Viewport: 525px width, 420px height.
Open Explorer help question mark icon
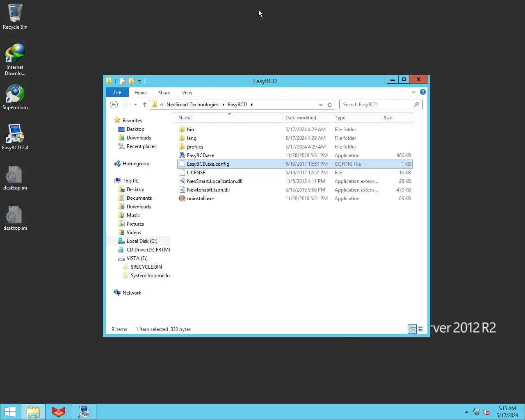pyautogui.click(x=423, y=92)
